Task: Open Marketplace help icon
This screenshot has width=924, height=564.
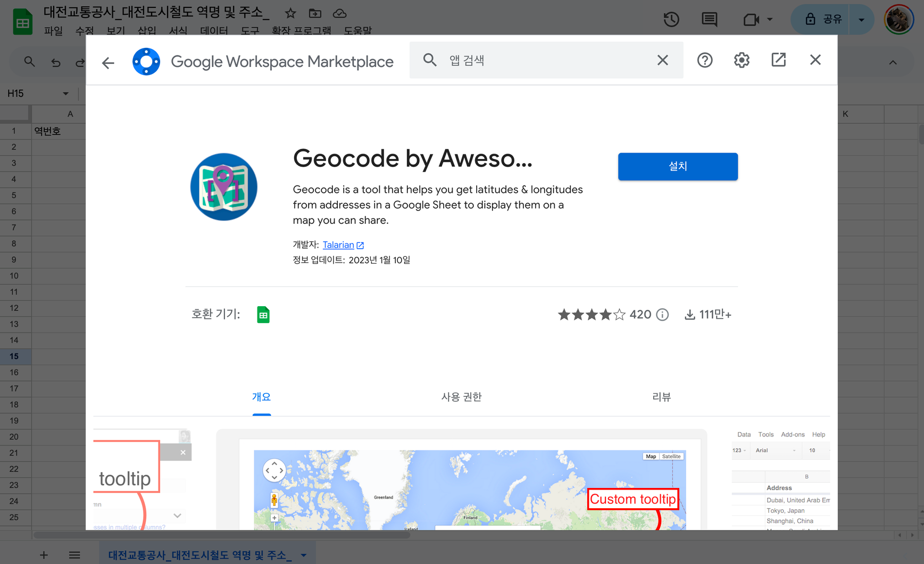Action: (x=705, y=60)
